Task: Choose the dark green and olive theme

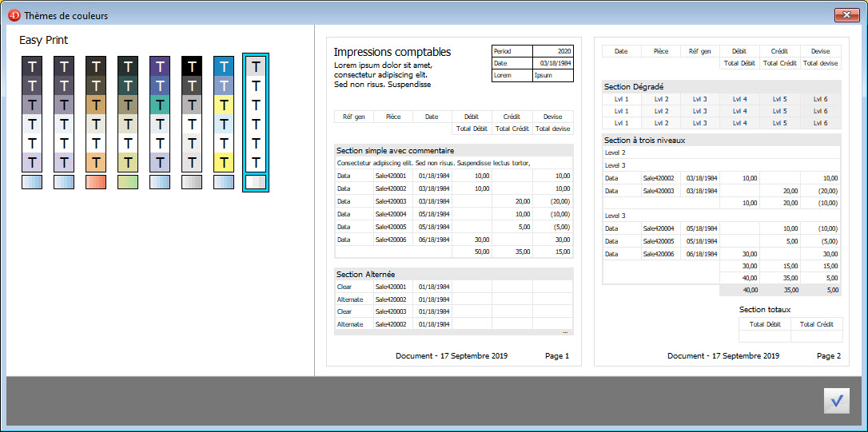Action: 128,113
